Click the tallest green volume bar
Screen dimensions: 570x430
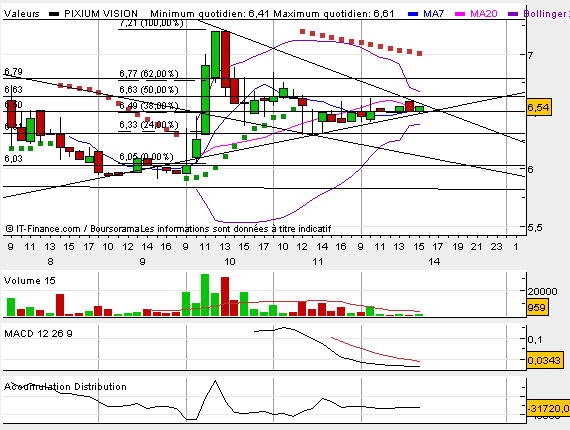pos(205,295)
